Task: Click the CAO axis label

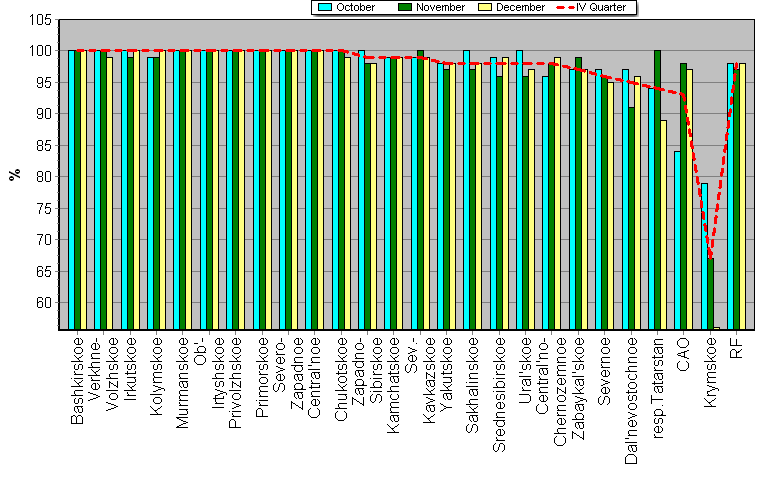Action: [x=683, y=354]
